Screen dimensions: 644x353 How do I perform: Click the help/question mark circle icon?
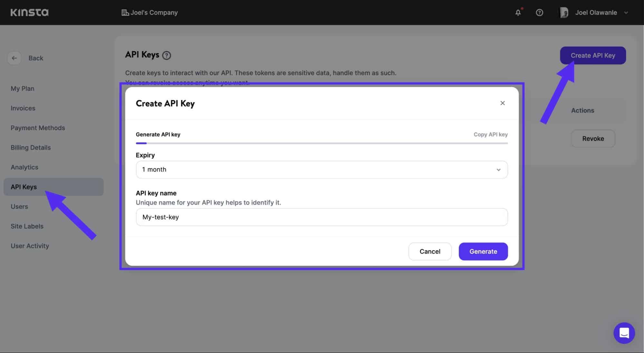[539, 12]
